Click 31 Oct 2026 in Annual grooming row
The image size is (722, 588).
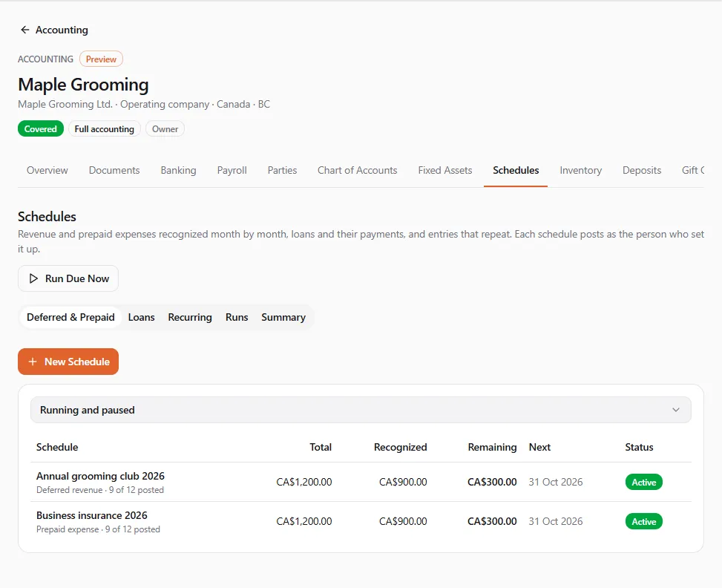pos(555,482)
